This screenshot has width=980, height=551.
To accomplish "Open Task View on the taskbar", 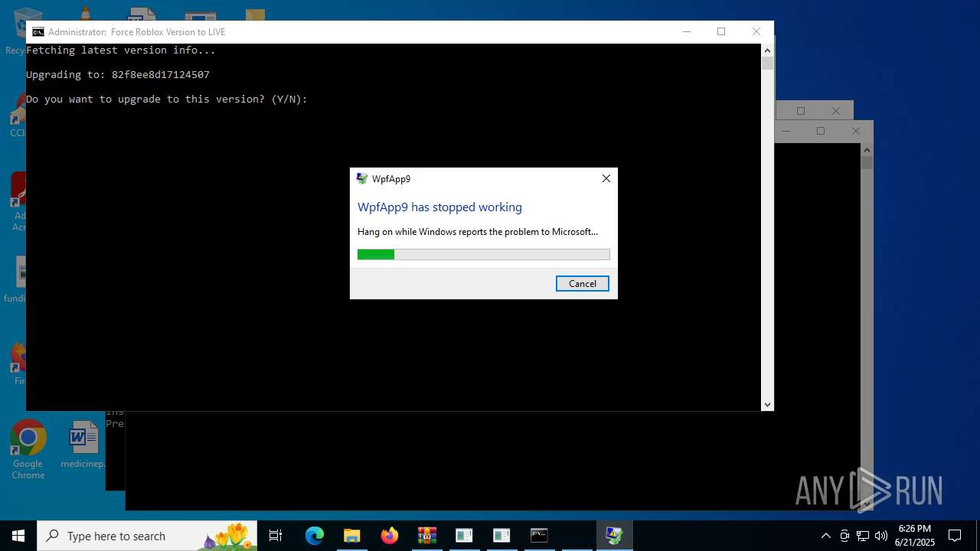I will click(276, 536).
